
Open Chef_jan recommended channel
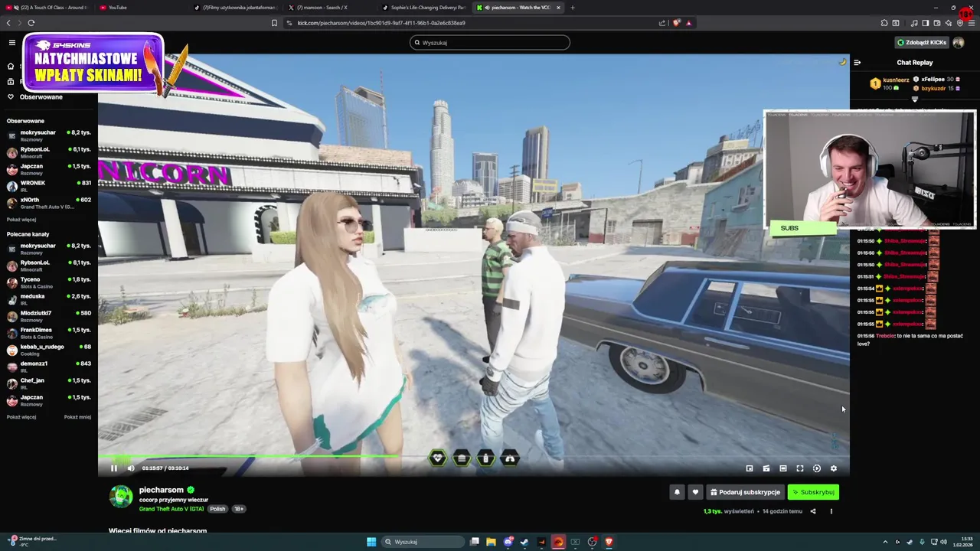pos(49,383)
